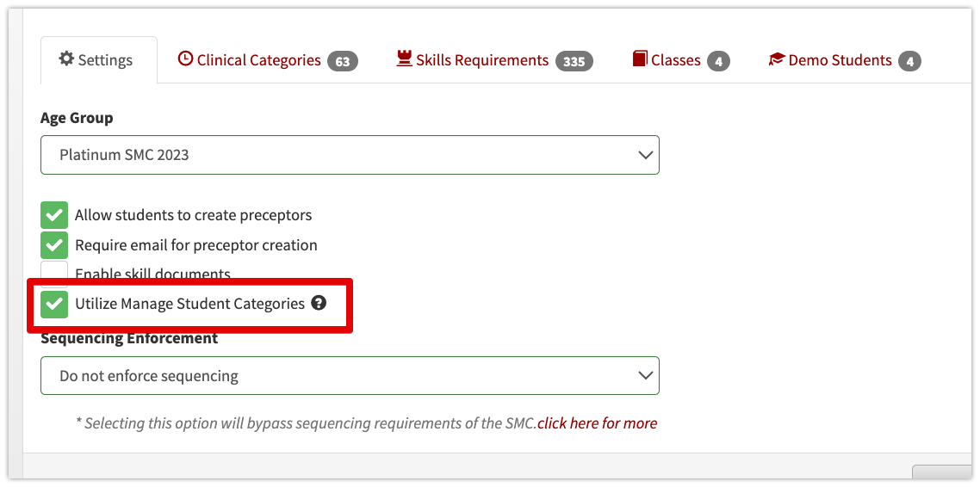The height and width of the screenshot is (487, 980).
Task: Click the Skills Requirements chess rook icon
Action: 405,59
